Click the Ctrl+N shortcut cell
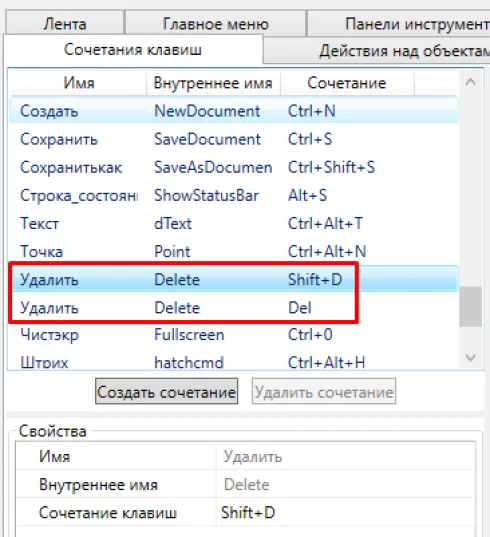Screen dimensions: 490x537 (311, 111)
